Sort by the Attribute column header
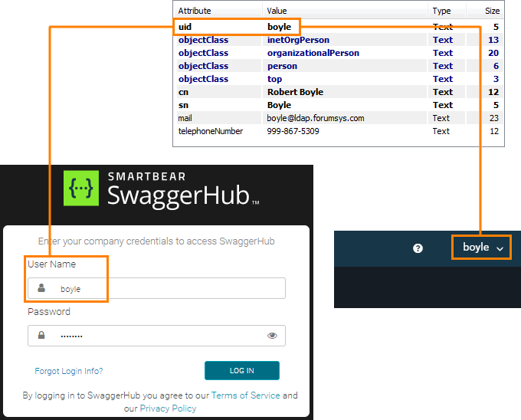Viewport: 521px width, 420px height. [195, 11]
